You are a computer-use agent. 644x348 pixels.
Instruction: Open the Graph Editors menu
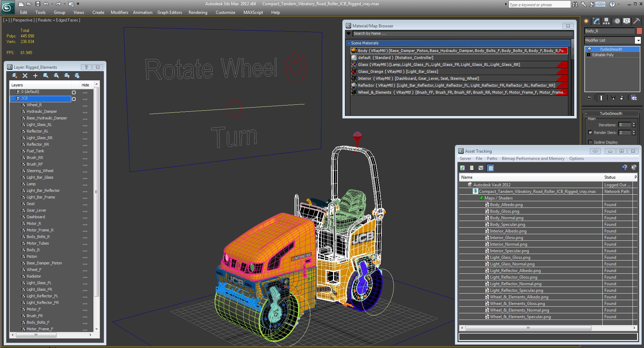click(x=170, y=12)
